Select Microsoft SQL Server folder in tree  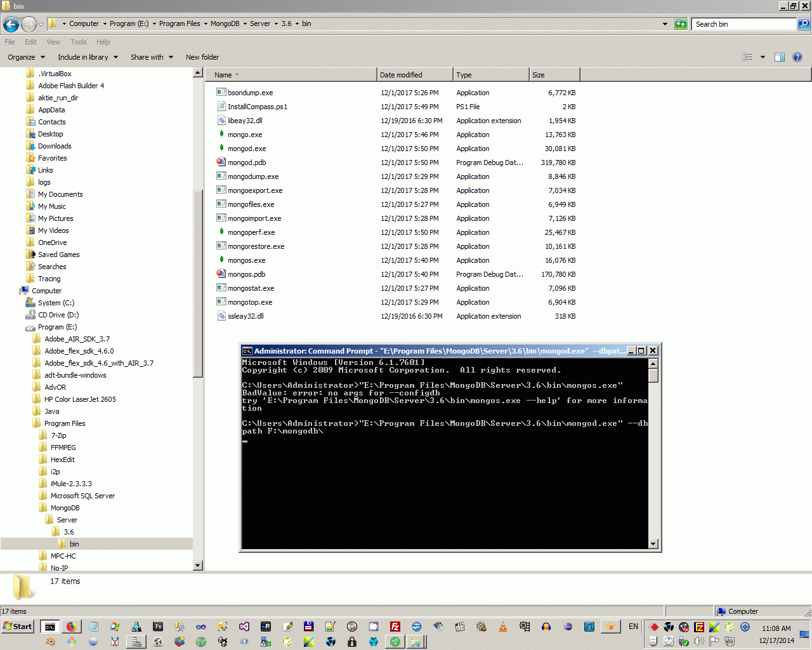click(x=82, y=496)
